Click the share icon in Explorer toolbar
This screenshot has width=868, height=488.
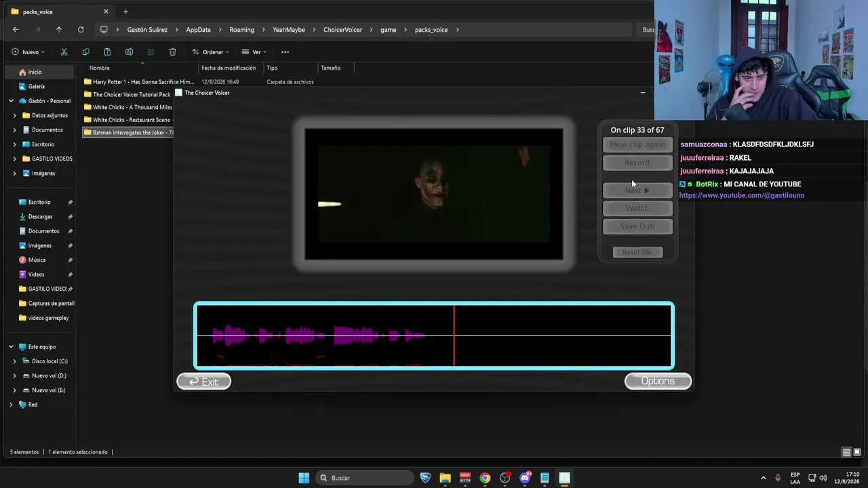[x=151, y=52]
